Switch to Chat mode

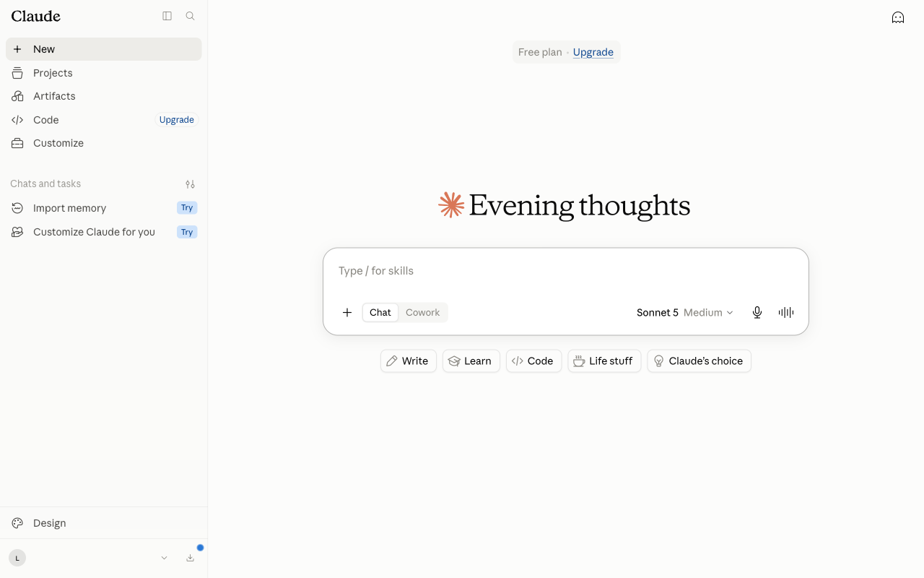(x=380, y=312)
